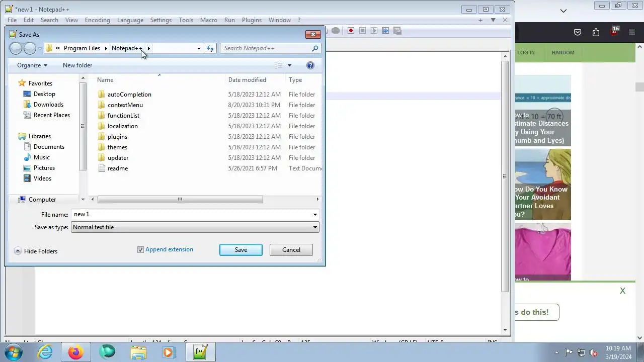Open the Notepad++ Encoding menu

[x=98, y=20]
